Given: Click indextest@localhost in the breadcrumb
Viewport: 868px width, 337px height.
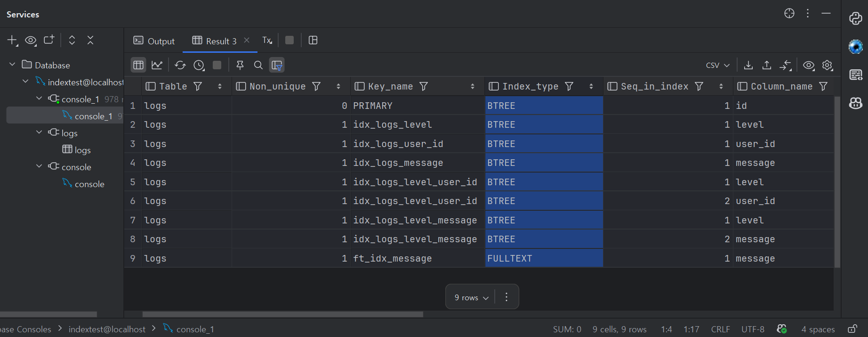Looking at the screenshot, I should coord(107,329).
